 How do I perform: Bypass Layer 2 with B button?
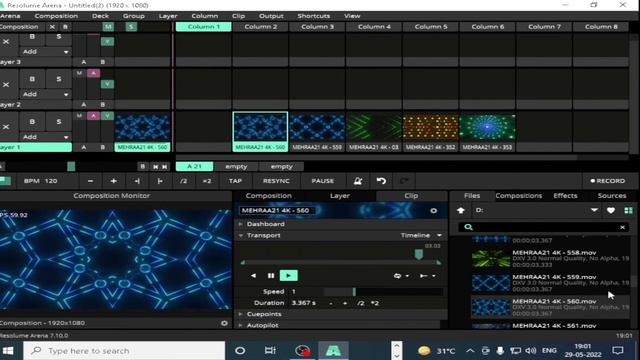tap(32, 79)
